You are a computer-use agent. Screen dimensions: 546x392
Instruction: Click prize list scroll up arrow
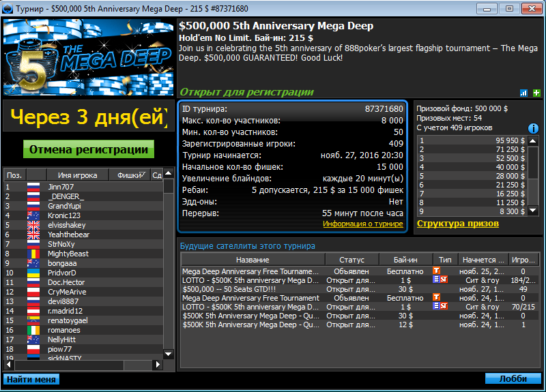(533, 141)
